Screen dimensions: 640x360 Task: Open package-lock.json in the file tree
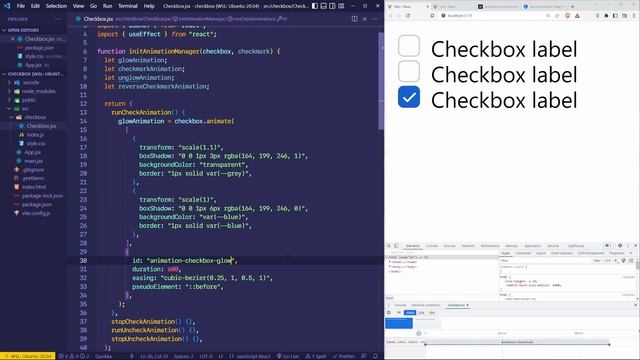42,196
